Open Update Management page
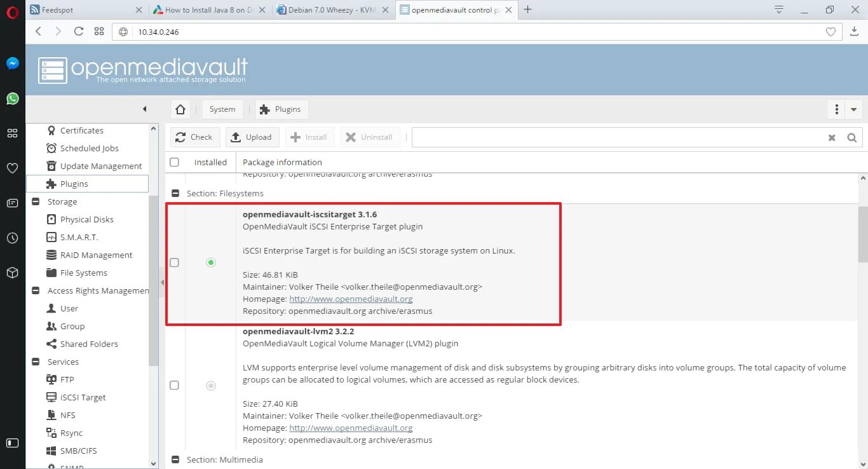Viewport: 868px width, 469px height. 101,166
